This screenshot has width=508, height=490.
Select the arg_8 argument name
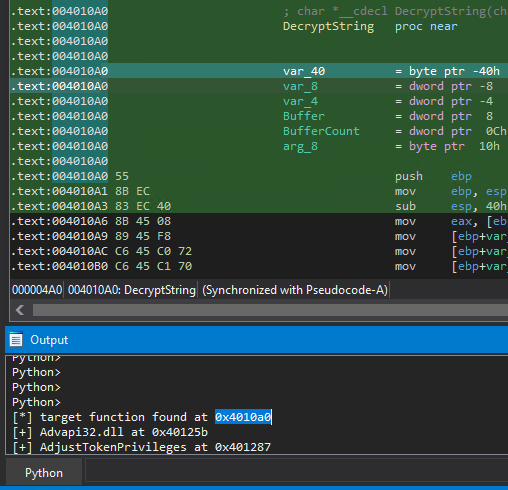click(300, 146)
